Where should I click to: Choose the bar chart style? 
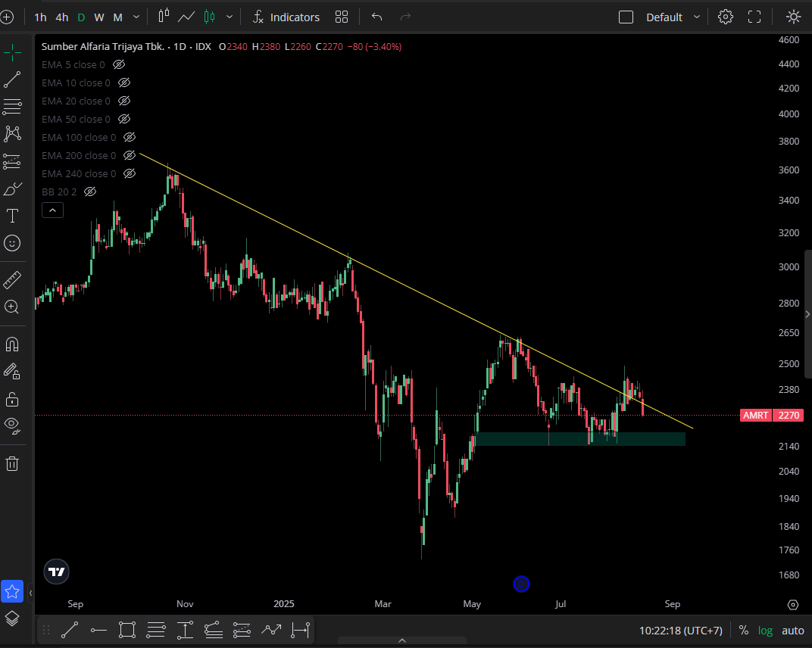click(164, 17)
